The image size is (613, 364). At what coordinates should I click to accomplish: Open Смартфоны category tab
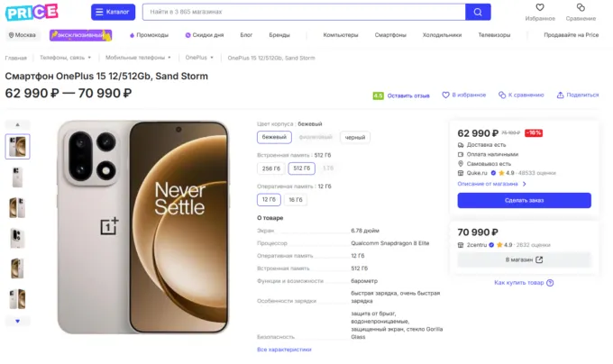pos(390,35)
